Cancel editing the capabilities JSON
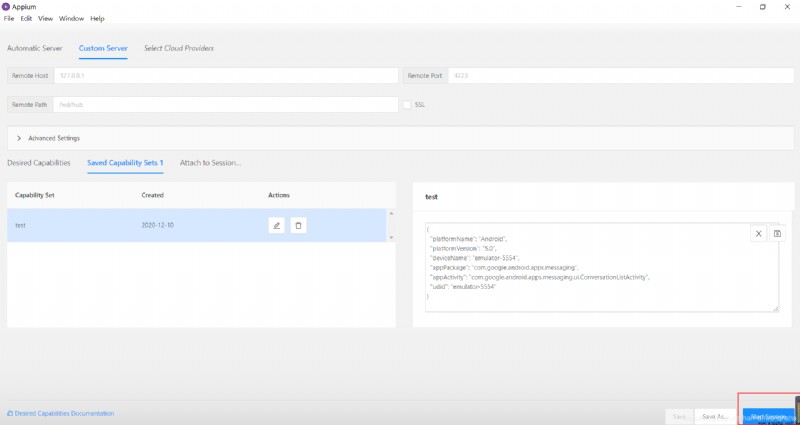This screenshot has width=800, height=425. click(758, 234)
